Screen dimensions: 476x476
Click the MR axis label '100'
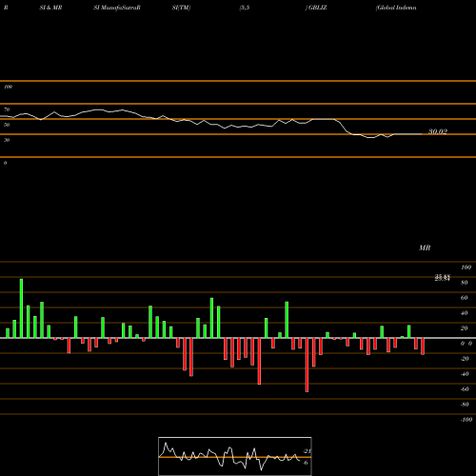coord(466,268)
